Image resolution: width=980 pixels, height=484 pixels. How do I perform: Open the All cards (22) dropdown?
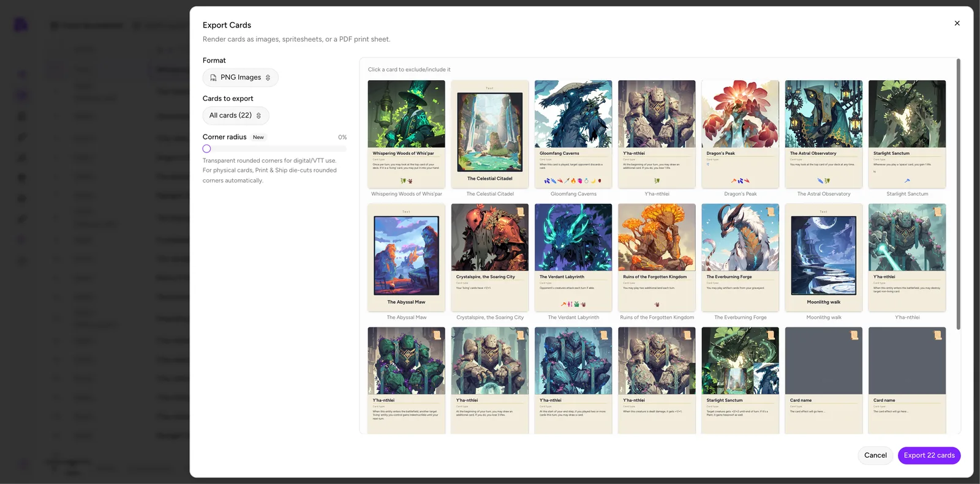click(x=236, y=116)
